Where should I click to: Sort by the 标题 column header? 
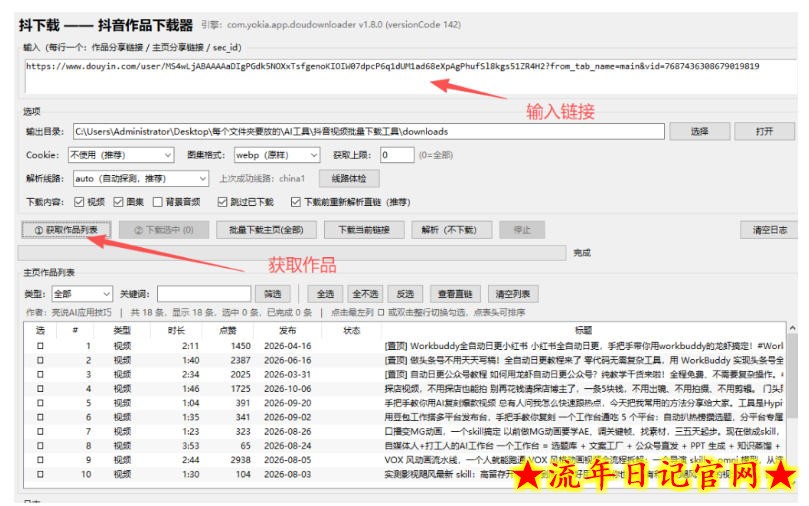click(x=584, y=330)
